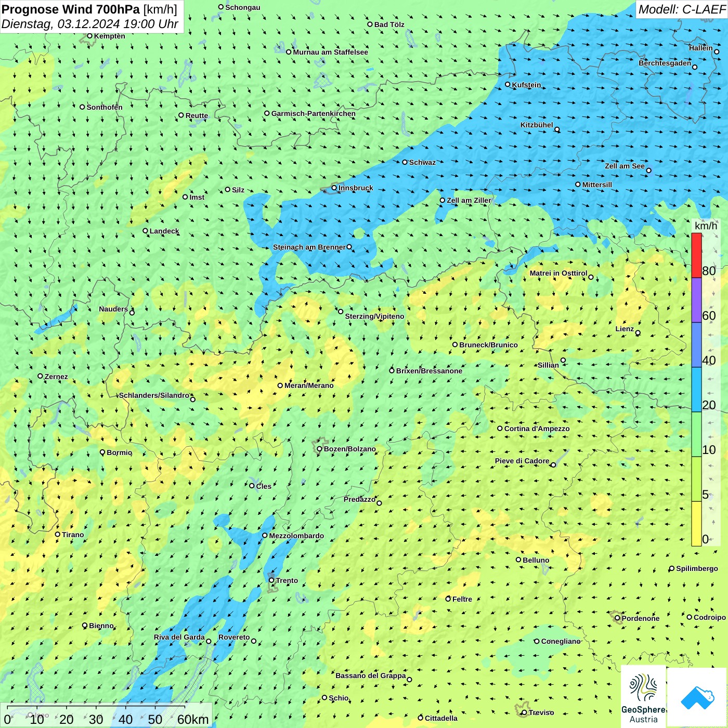728x728 pixels.
Task: Click the 'Predazzo' label
Action: tap(359, 499)
